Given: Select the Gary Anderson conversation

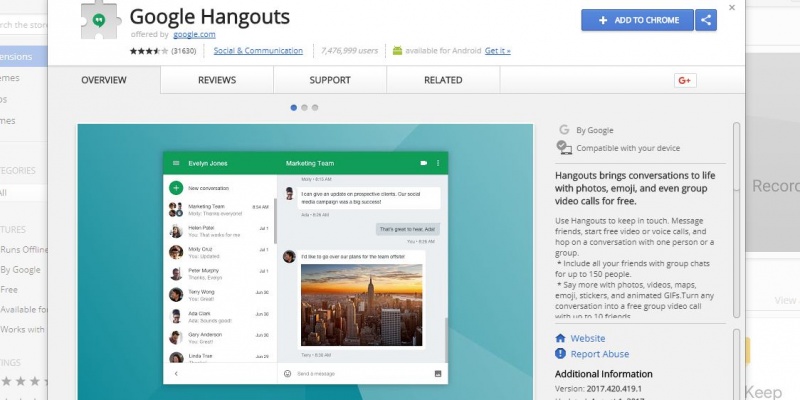Looking at the screenshot, I should tap(219, 338).
